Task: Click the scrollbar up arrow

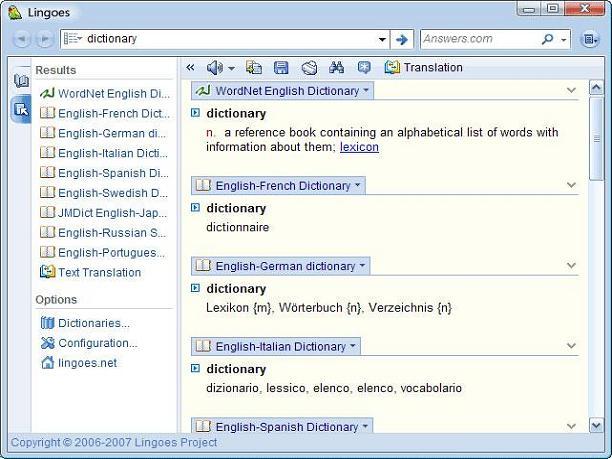Action: coord(596,88)
